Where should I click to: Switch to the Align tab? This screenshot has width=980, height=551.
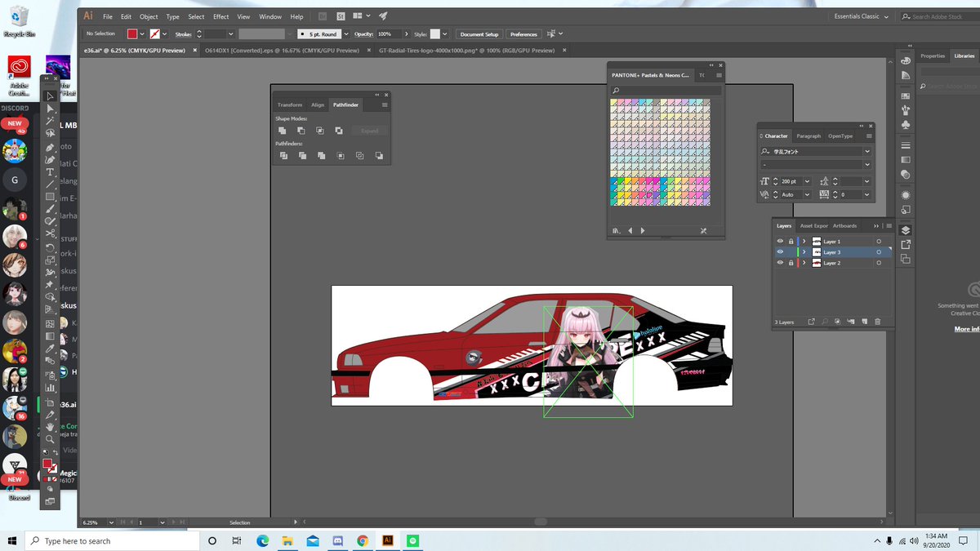click(x=317, y=104)
